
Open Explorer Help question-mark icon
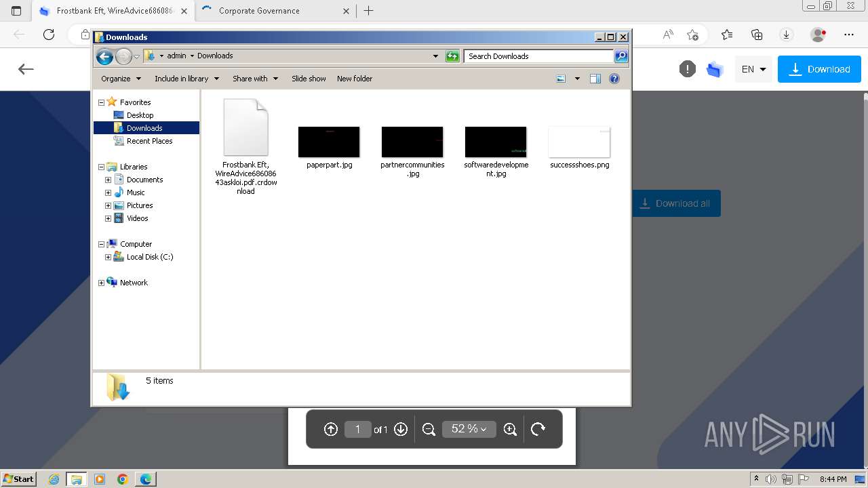tap(614, 79)
